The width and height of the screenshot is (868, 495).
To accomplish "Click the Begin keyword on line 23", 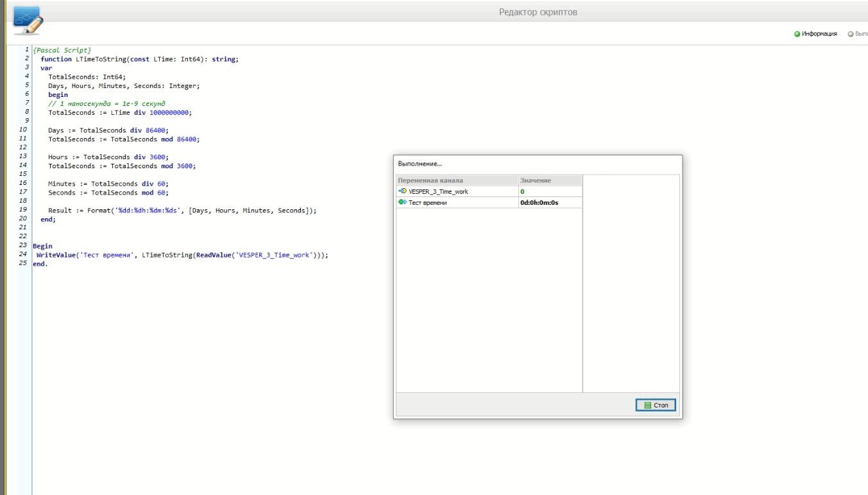I will (x=42, y=246).
